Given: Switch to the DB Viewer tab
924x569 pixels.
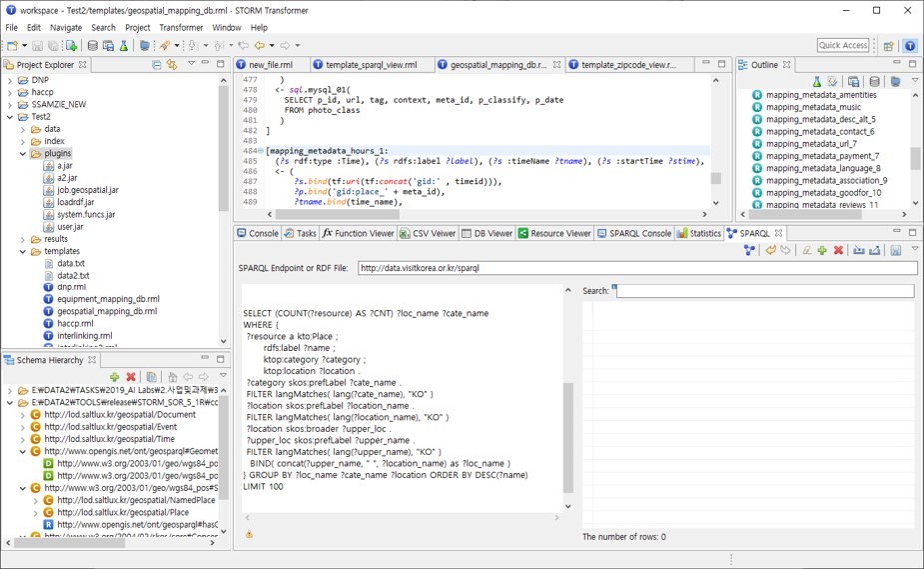Looking at the screenshot, I should click(x=487, y=233).
